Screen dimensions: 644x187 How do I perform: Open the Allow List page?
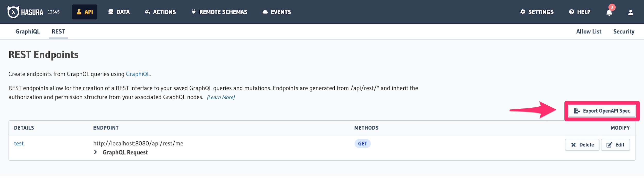click(589, 31)
